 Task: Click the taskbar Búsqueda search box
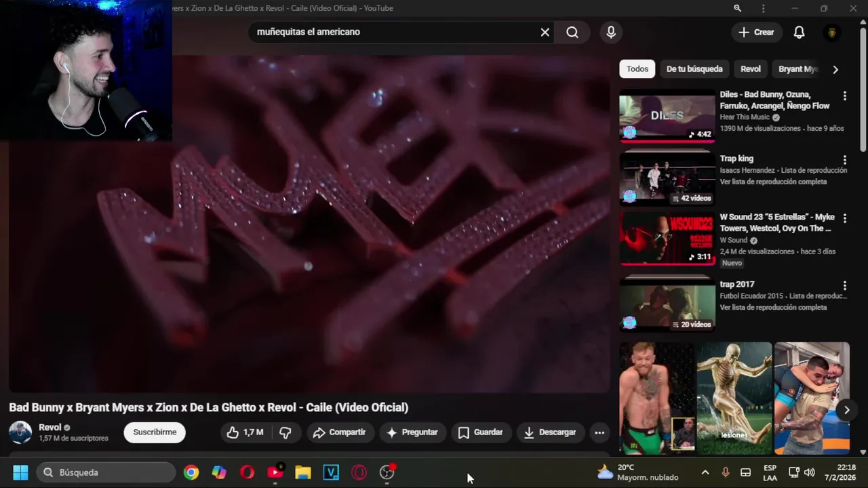tap(106, 472)
